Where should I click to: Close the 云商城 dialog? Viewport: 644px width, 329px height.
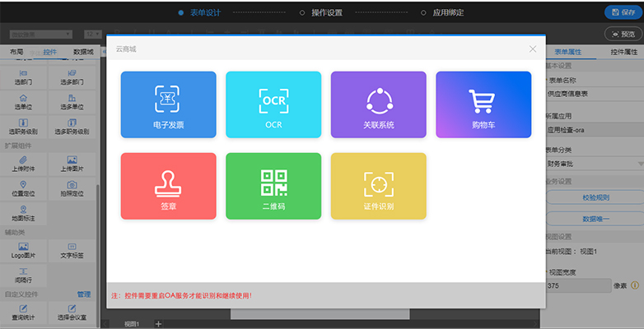533,49
